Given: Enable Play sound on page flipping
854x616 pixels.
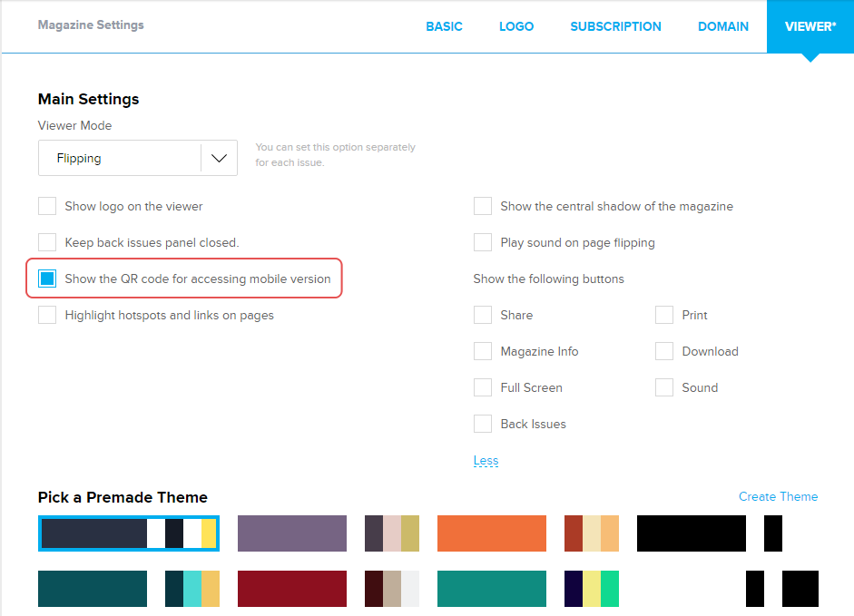Looking at the screenshot, I should (483, 242).
